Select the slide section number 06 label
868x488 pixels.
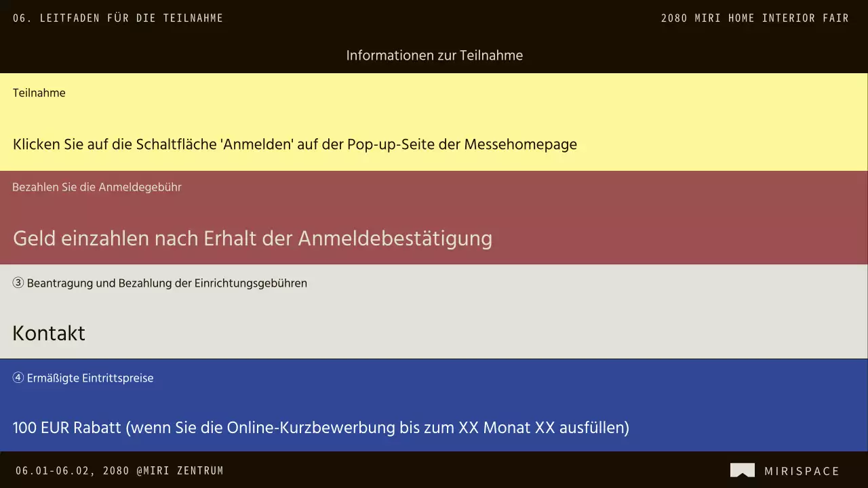coord(20,18)
